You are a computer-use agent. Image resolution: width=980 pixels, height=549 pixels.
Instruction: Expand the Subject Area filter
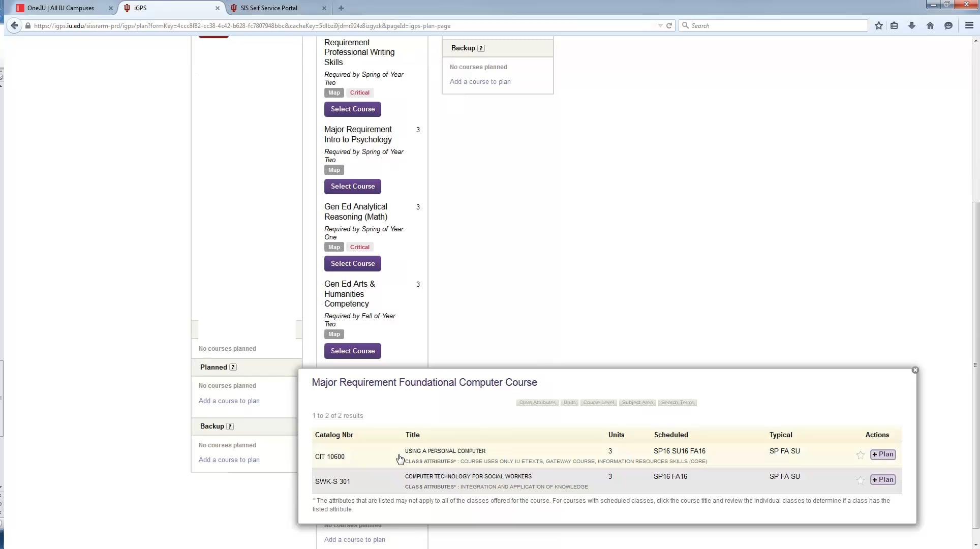(x=637, y=403)
